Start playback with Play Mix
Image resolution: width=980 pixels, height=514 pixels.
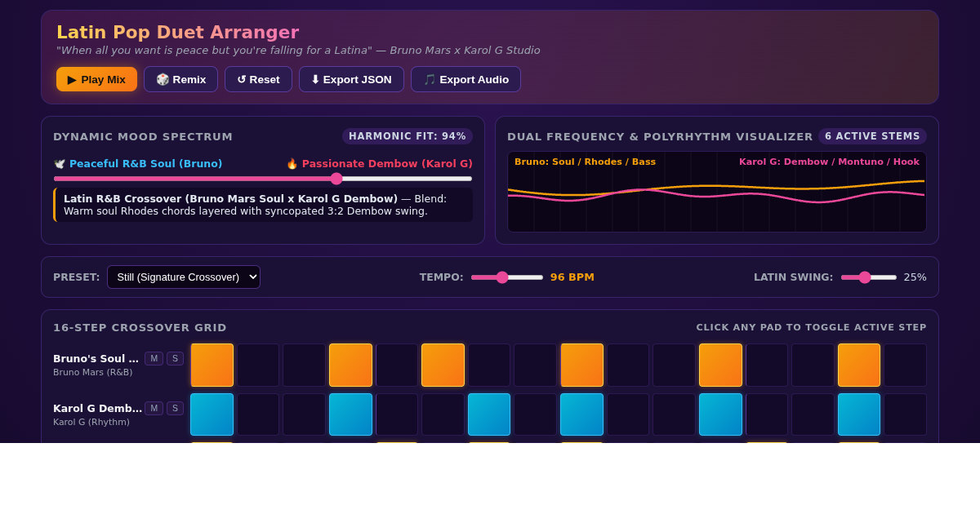(x=96, y=79)
